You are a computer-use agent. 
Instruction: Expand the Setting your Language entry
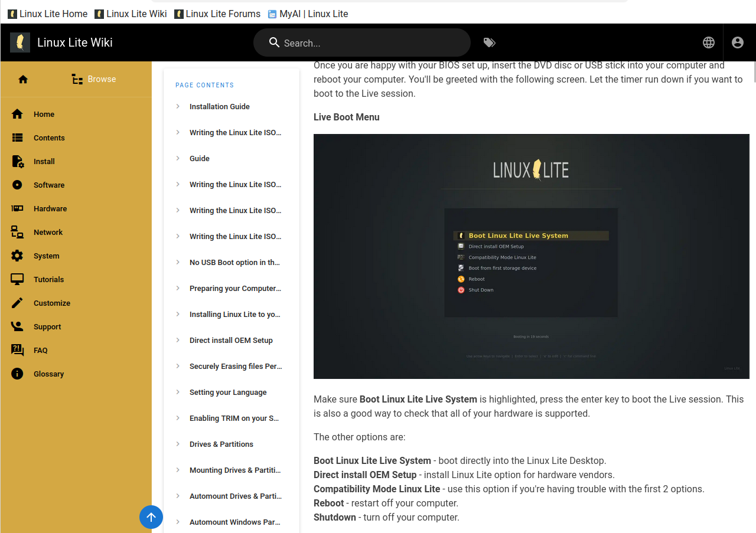click(x=232, y=393)
